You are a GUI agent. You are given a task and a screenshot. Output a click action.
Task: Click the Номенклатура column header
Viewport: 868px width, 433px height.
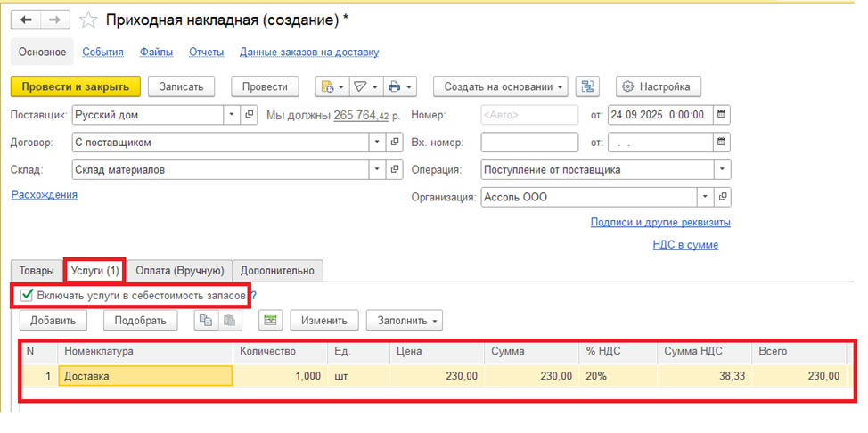tap(145, 351)
